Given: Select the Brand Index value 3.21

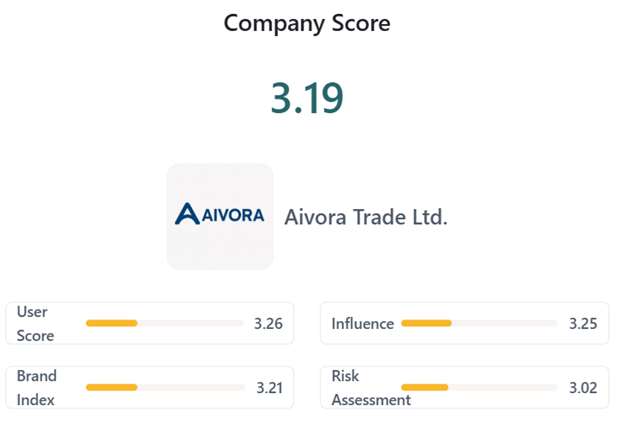Looking at the screenshot, I should click(x=270, y=387).
